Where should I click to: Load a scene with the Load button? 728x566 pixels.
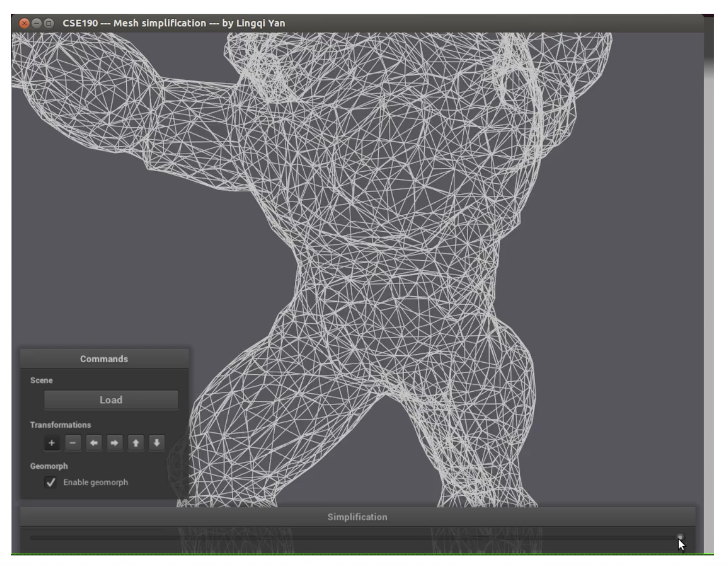[x=111, y=400]
